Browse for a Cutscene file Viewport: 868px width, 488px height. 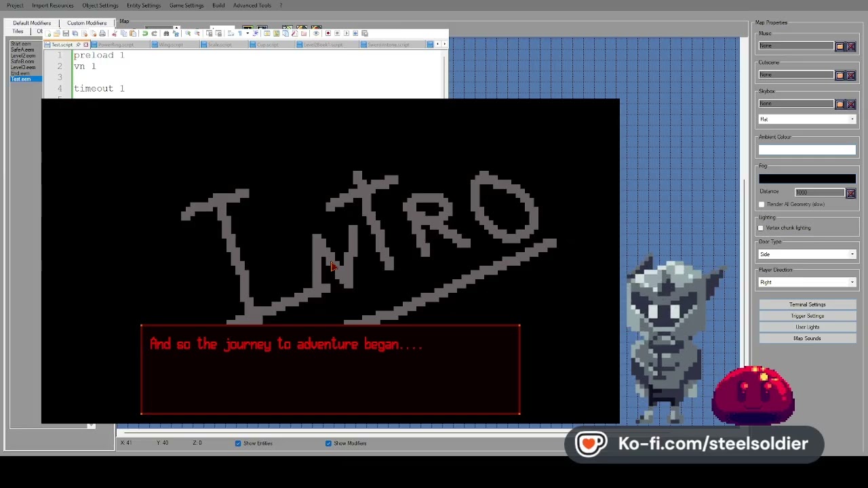(x=840, y=75)
